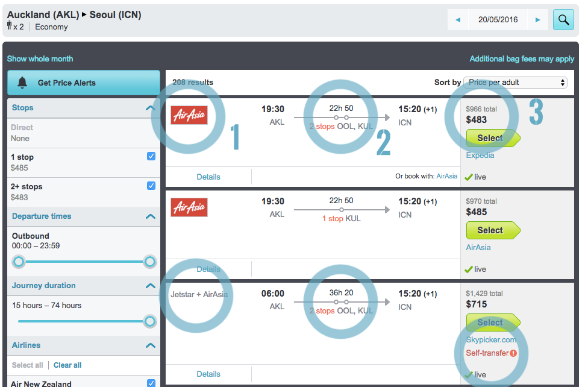Open Additional bag fees may apply
Image resolution: width=588 pixels, height=387 pixels.
[522, 59]
